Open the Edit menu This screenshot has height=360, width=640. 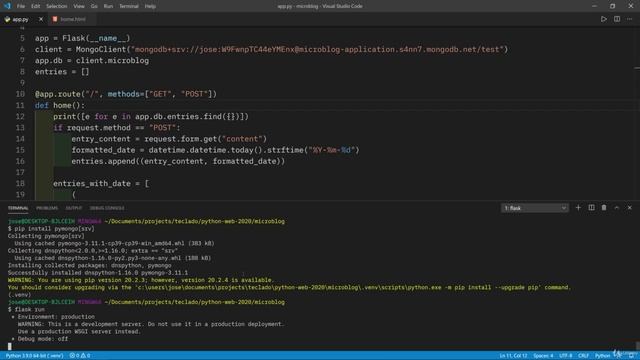36,6
